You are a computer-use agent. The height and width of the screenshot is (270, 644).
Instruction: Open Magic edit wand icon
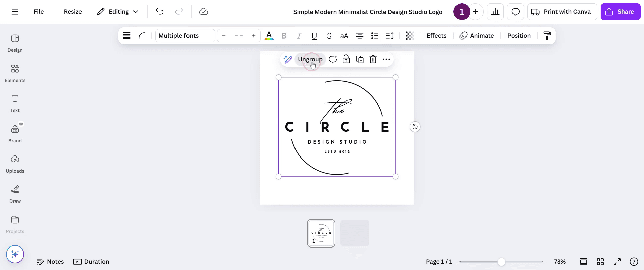288,59
